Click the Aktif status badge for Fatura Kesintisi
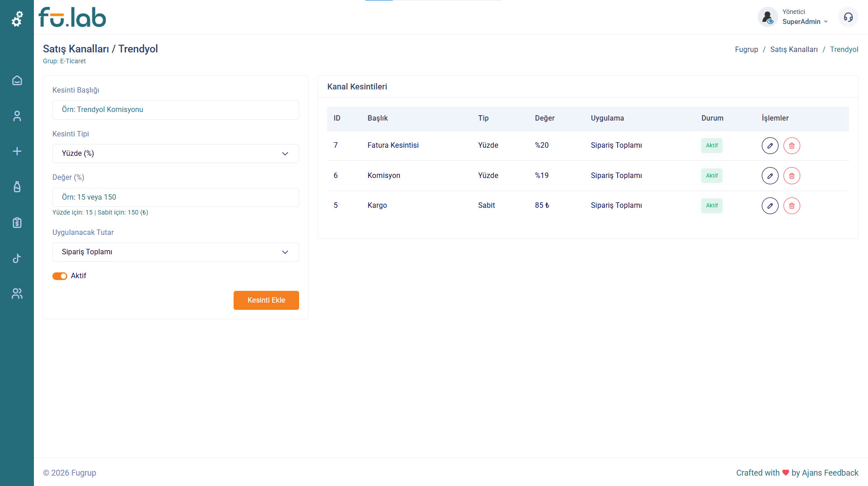The width and height of the screenshot is (868, 486). pyautogui.click(x=712, y=145)
